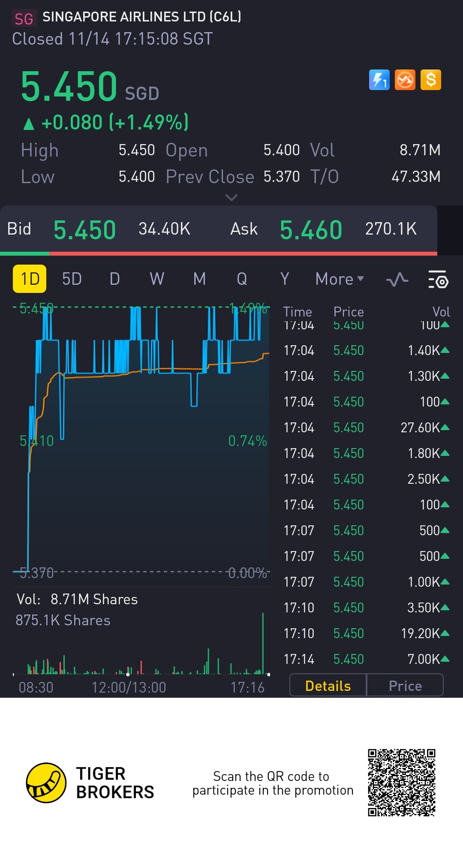The width and height of the screenshot is (463, 868).
Task: Tap the yellow dollar sign icon
Action: pyautogui.click(x=431, y=80)
